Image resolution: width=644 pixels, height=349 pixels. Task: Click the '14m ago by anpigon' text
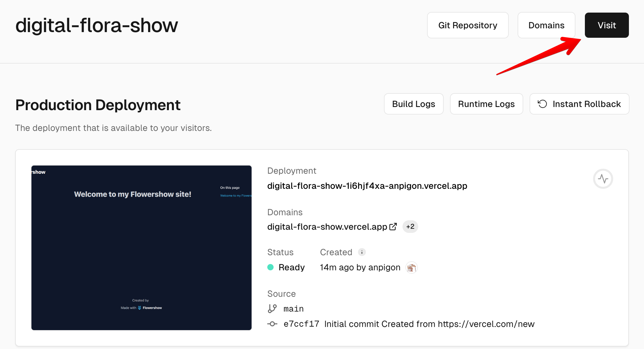[x=360, y=267]
